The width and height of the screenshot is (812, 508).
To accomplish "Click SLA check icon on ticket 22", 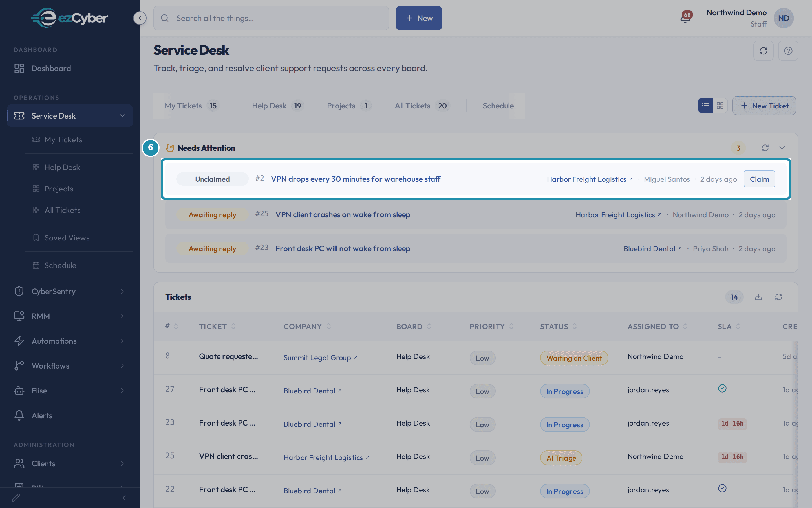I will [x=722, y=489].
